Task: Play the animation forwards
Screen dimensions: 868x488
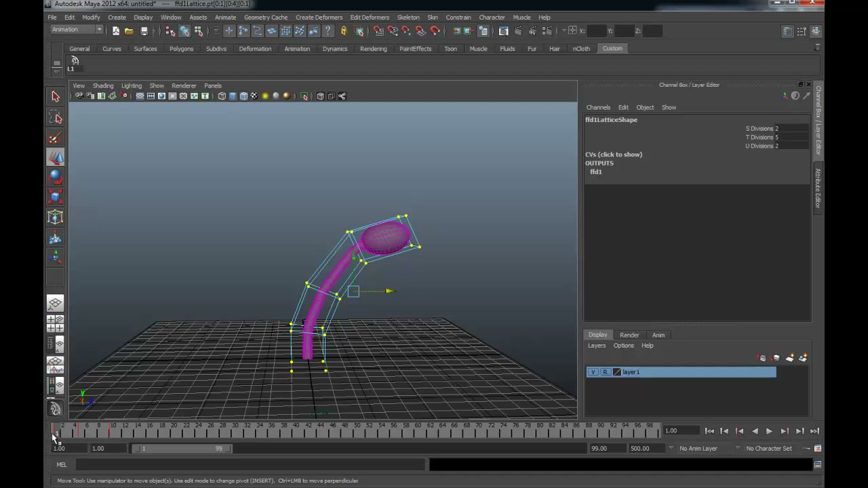Action: click(x=769, y=431)
